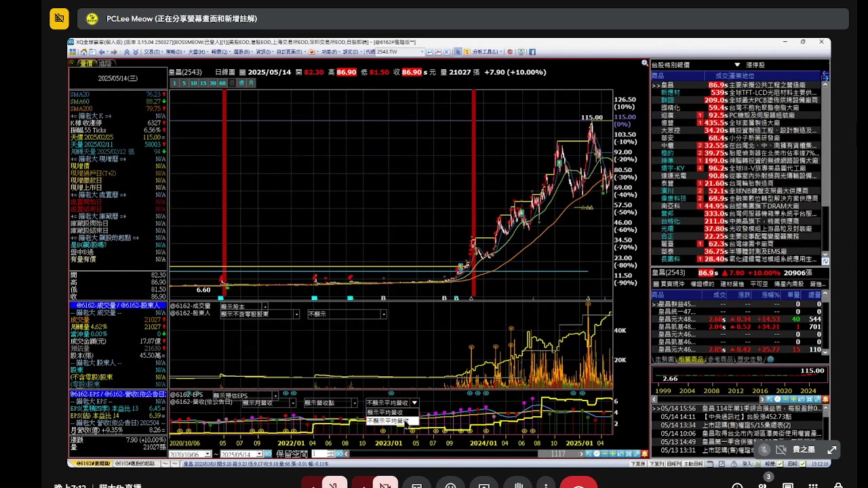Open the 功能 menu
This screenshot has height=488, width=868.
point(330,52)
